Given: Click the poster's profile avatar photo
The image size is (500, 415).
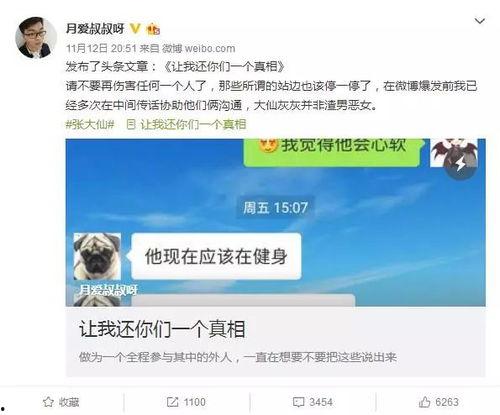Looking at the screenshot, I should [36, 38].
